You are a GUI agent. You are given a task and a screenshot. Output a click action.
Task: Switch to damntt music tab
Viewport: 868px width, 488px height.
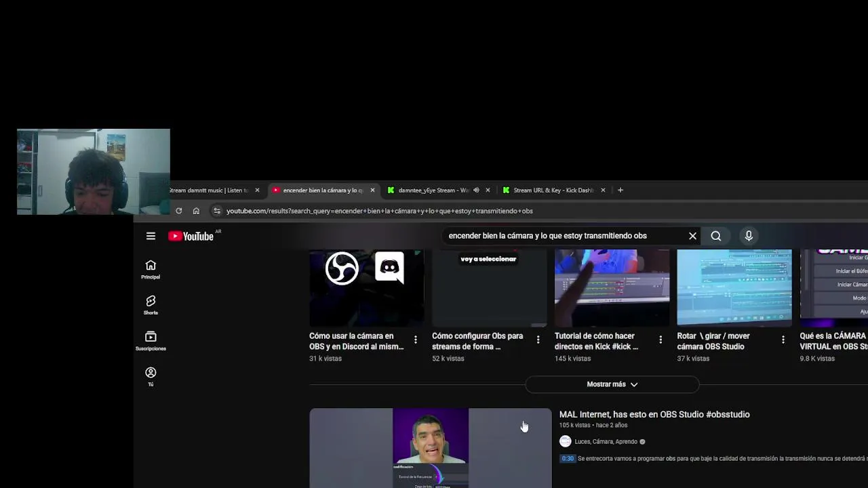(x=209, y=190)
